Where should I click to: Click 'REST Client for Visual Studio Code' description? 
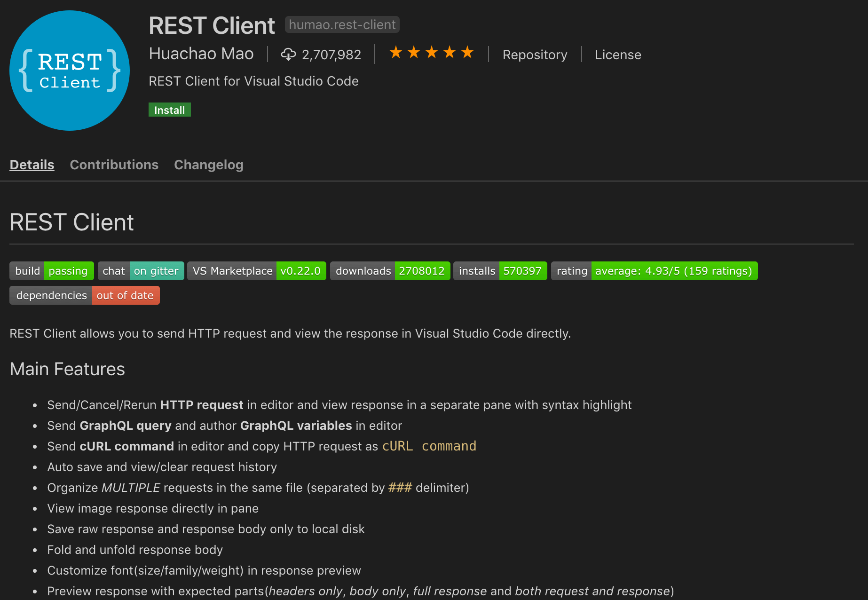tap(254, 81)
